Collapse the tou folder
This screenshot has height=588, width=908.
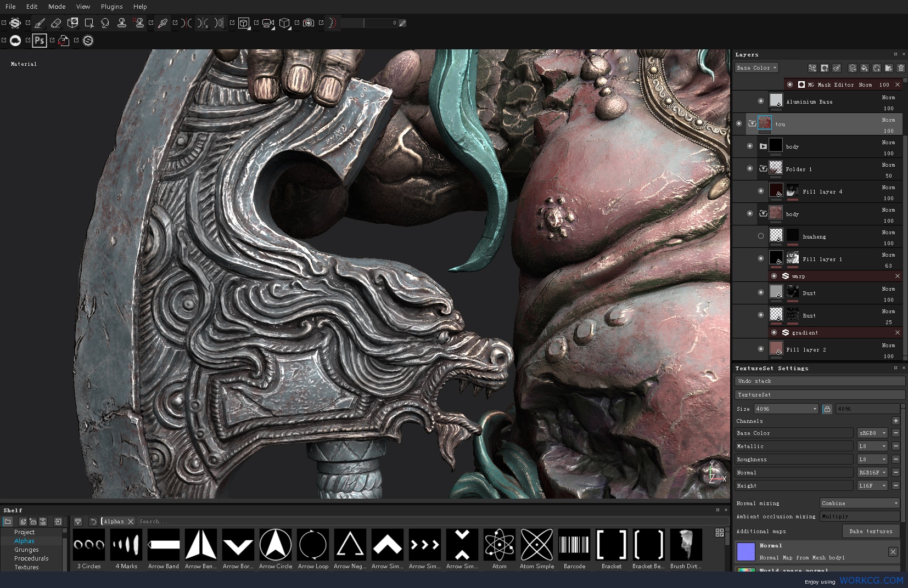752,124
